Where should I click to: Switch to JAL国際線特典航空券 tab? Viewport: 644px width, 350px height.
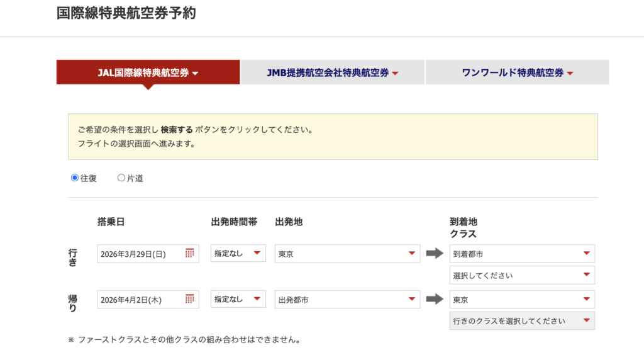click(148, 72)
